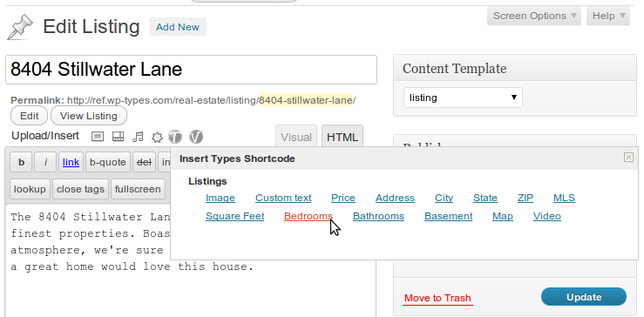Click the bold b toolbar button
Viewport: 644px width, 317px height.
pyautogui.click(x=21, y=162)
